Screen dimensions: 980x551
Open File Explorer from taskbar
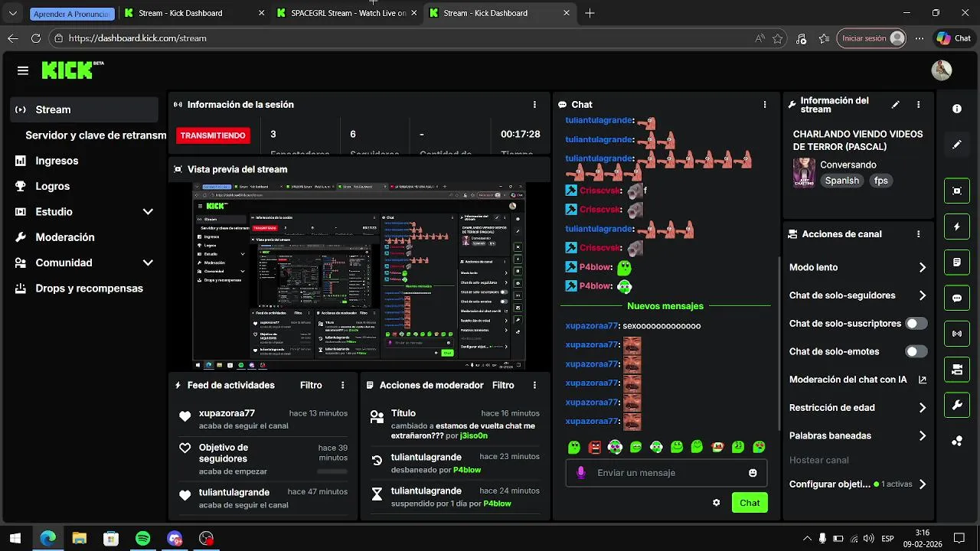79,539
